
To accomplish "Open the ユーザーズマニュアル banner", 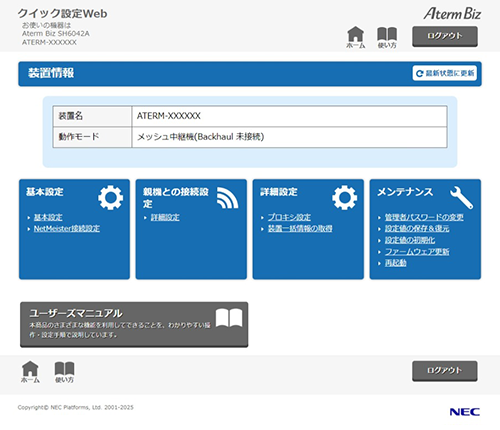I will tap(134, 325).
